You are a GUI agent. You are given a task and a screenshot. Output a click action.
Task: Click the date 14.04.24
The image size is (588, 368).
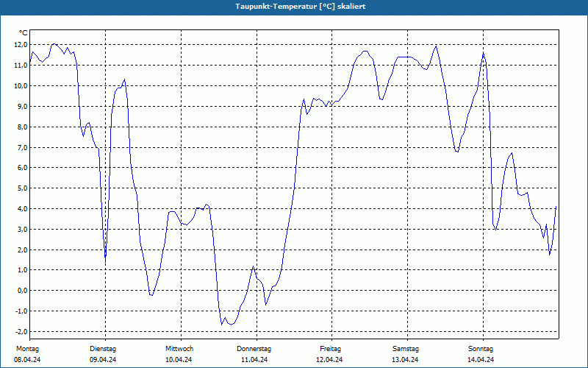tap(481, 360)
